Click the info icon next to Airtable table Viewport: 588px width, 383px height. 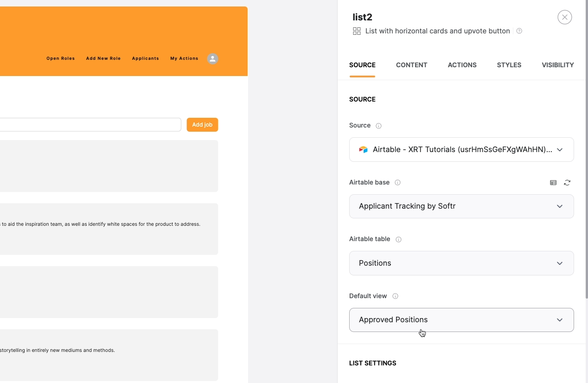(x=398, y=240)
